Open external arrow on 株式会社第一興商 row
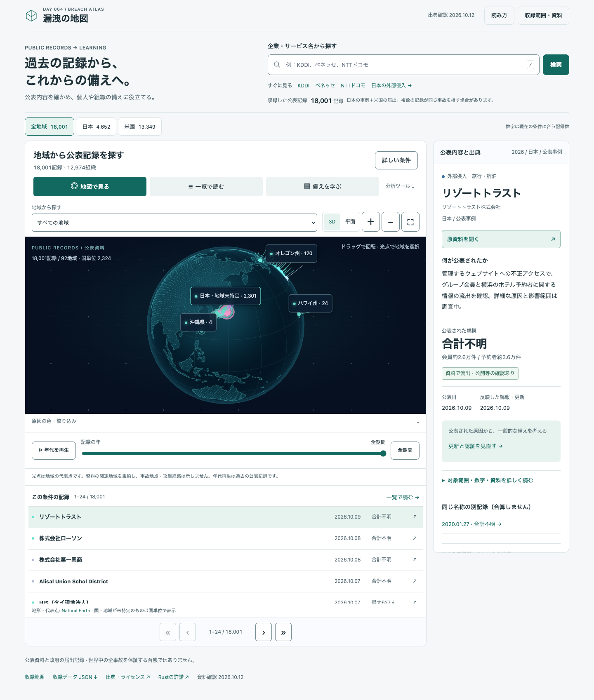Screen dimensions: 594x700 point(415,560)
